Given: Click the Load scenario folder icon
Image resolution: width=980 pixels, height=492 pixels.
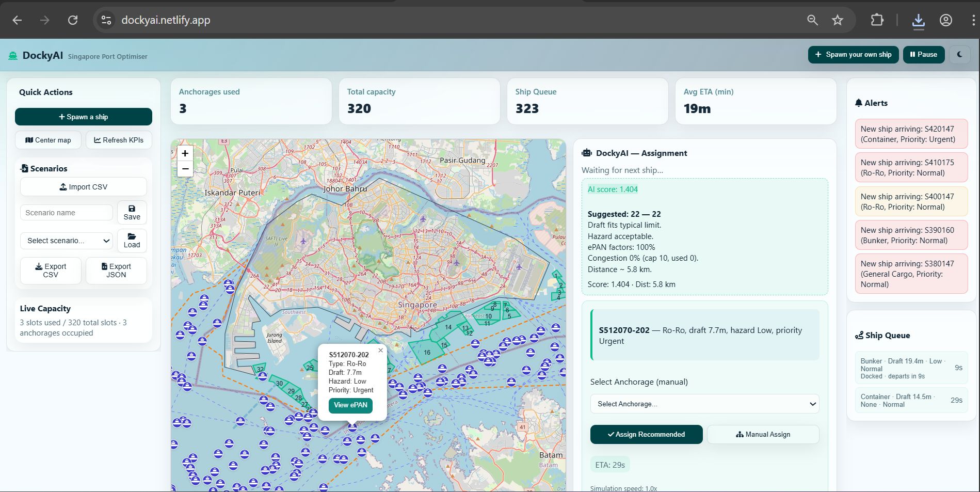Looking at the screenshot, I should [x=132, y=236].
